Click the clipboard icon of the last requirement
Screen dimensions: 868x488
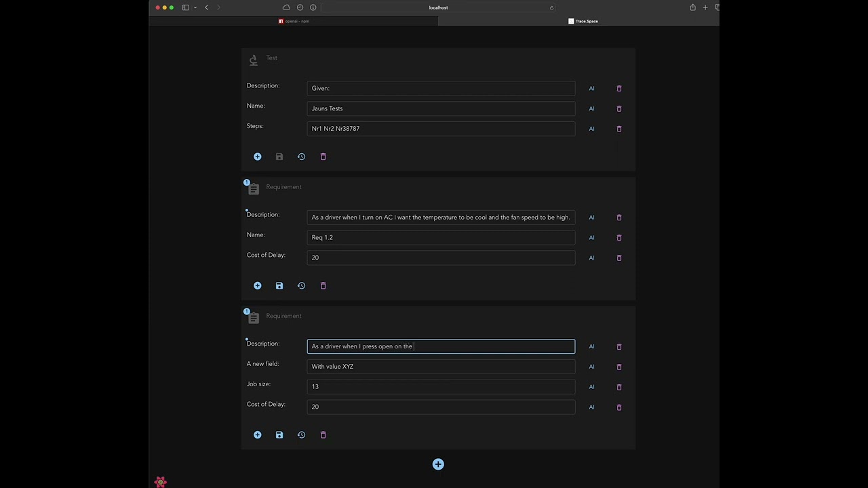point(254,318)
